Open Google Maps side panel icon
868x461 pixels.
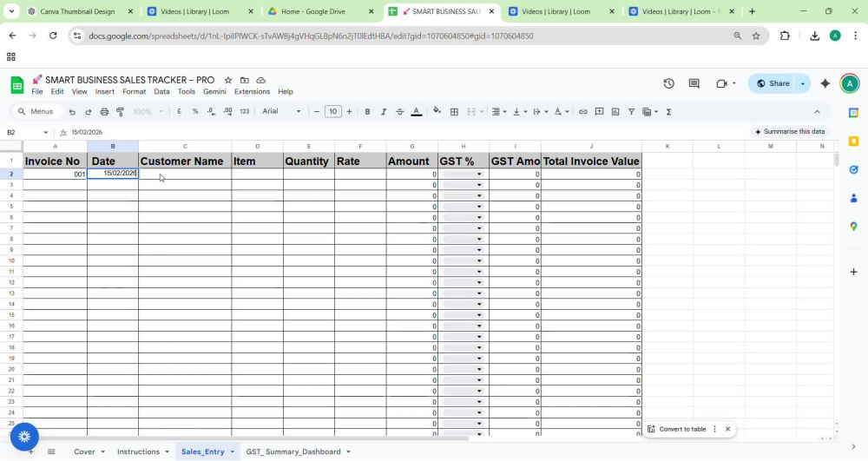coord(853,226)
